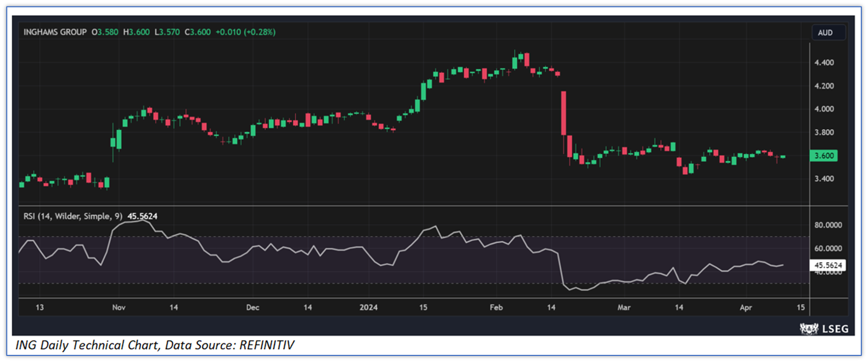Click the 4.000 price axis label

tap(824, 109)
